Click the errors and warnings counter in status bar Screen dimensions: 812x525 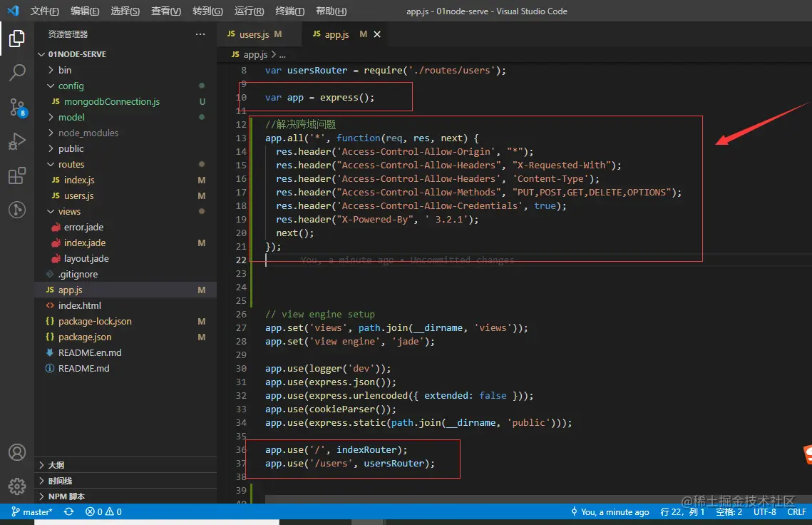103,511
